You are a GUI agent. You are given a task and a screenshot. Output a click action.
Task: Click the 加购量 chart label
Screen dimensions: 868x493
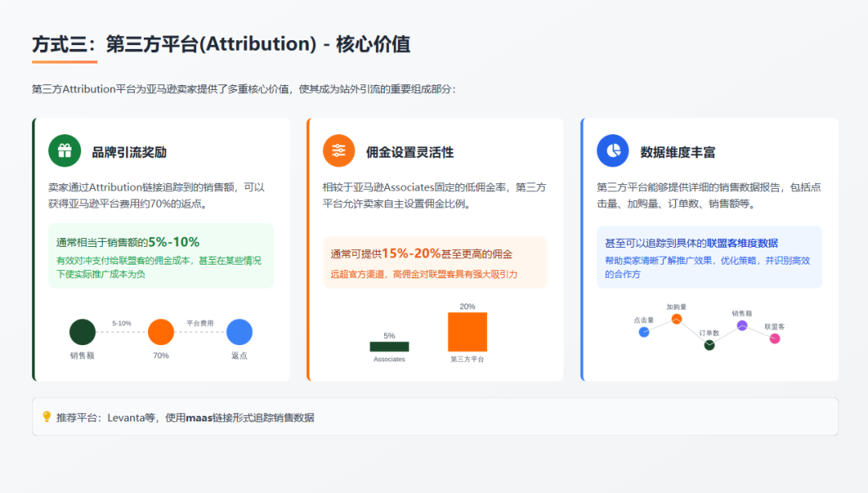tap(677, 307)
